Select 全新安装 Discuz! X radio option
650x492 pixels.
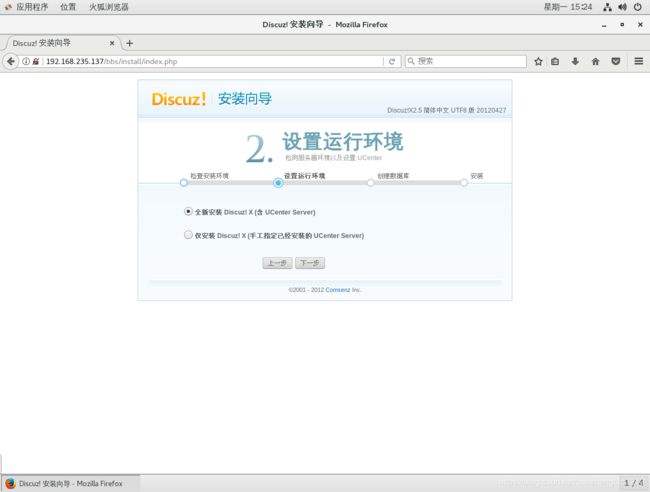(x=188, y=211)
